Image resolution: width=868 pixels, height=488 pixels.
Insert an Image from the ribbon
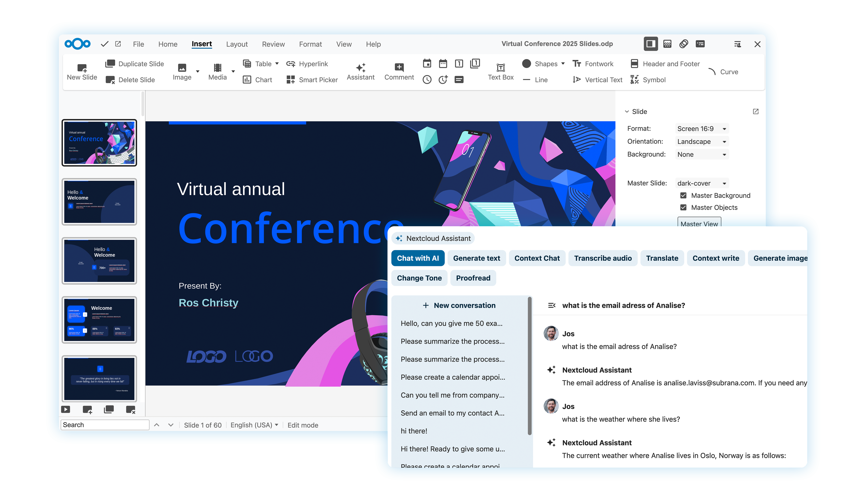coord(182,72)
